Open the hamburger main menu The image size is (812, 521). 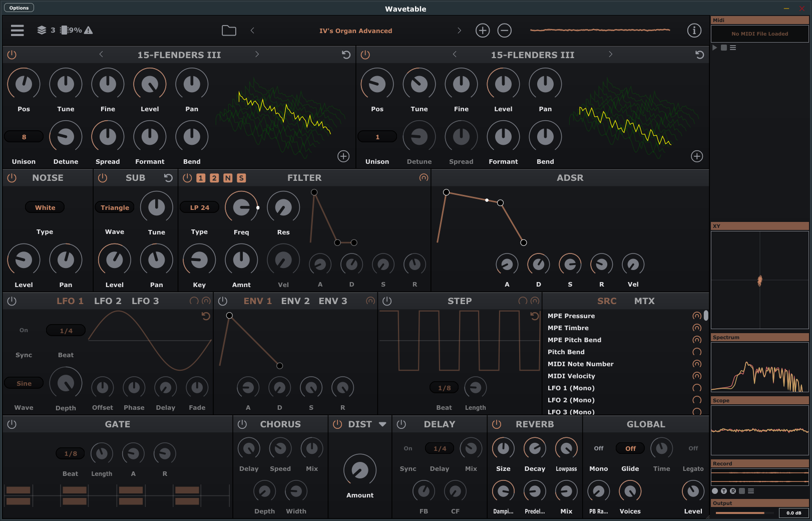click(18, 31)
